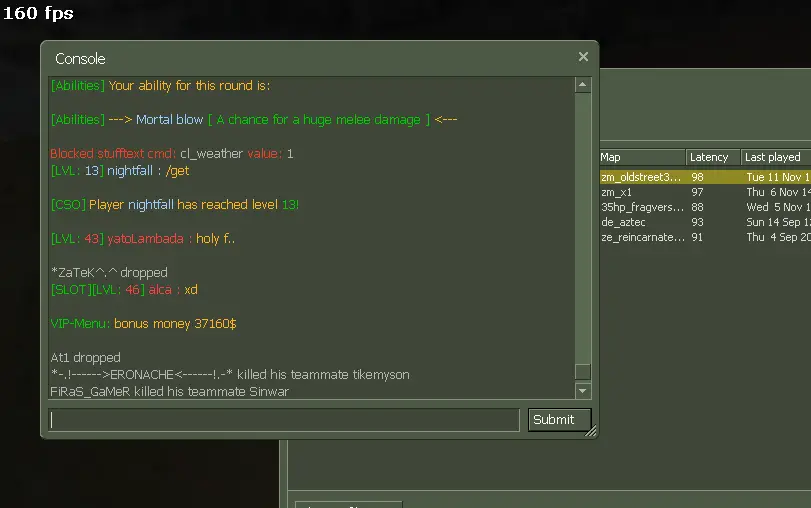
Task: Click the console command input field
Action: [x=284, y=420]
